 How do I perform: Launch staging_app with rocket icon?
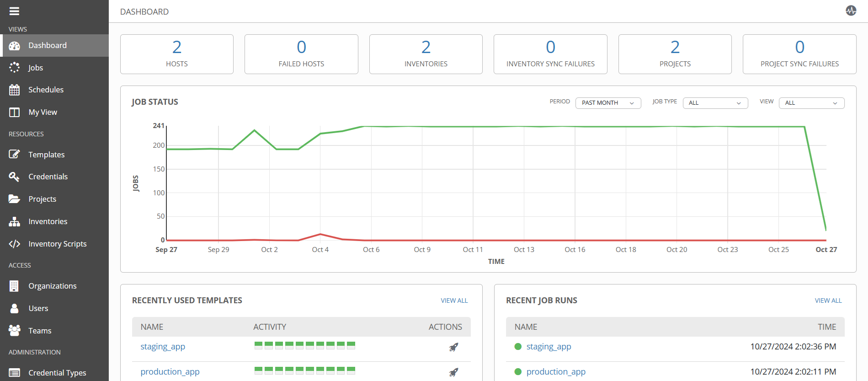tap(453, 347)
